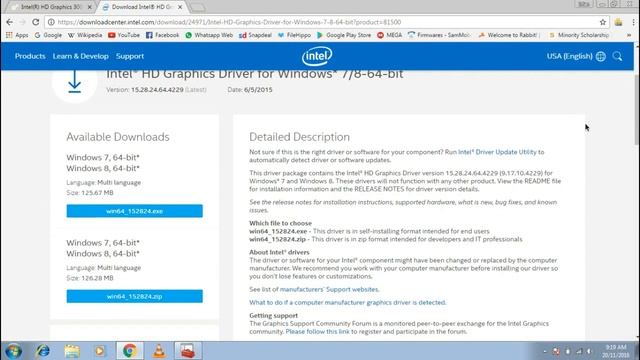Open Products menu

pos(30,56)
